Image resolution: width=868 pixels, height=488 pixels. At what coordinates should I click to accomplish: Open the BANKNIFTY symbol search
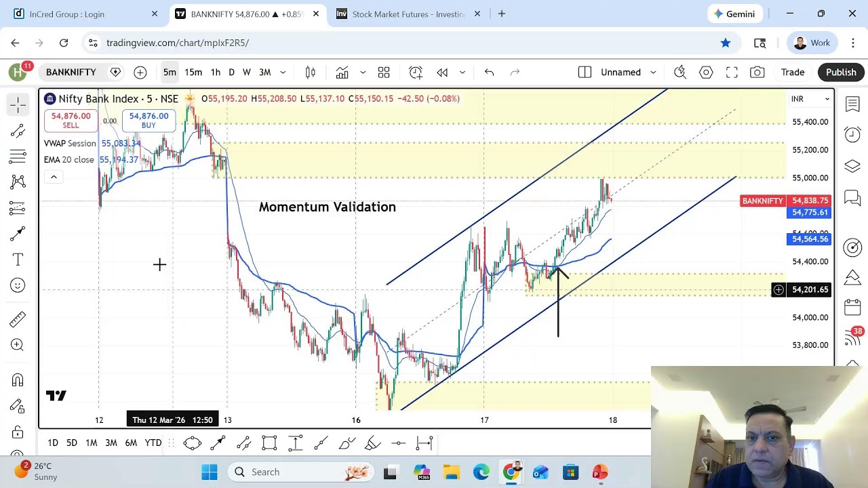71,73
